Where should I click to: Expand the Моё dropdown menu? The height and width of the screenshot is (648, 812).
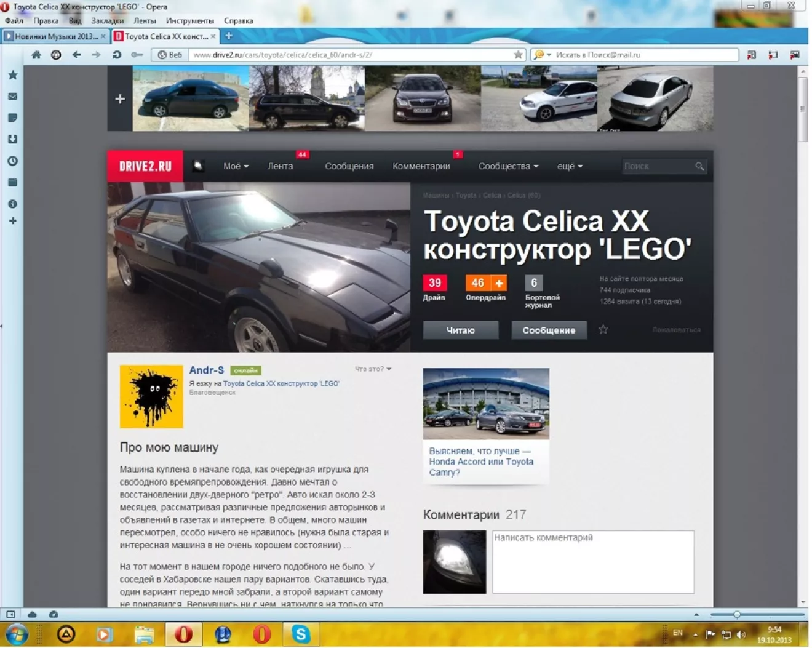[x=236, y=166]
